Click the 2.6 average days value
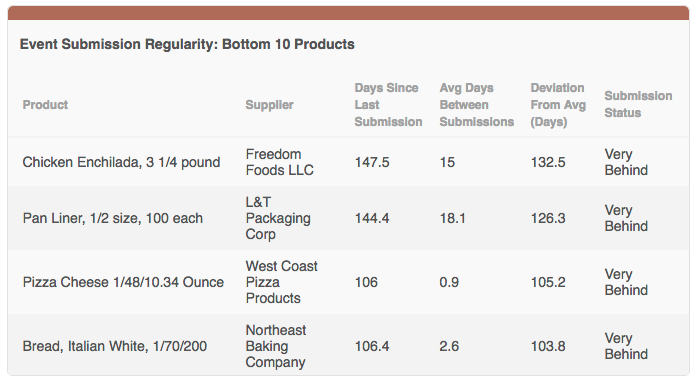The width and height of the screenshot is (699, 387). click(449, 346)
